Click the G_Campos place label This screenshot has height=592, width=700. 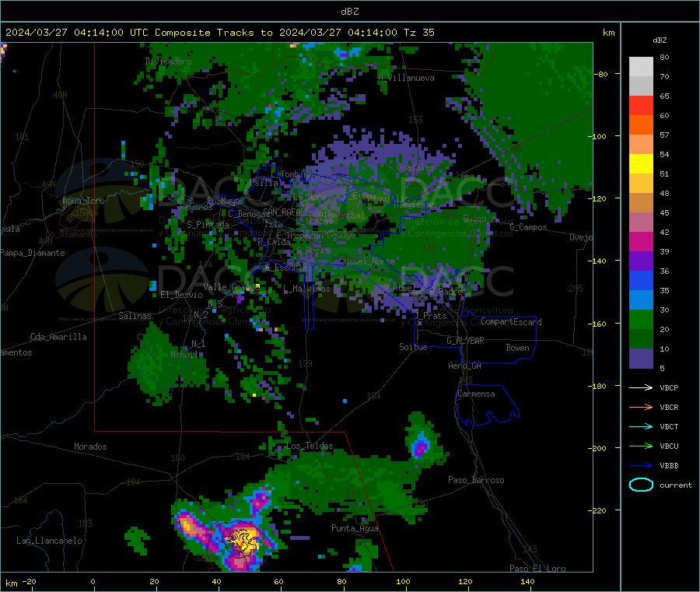click(528, 227)
